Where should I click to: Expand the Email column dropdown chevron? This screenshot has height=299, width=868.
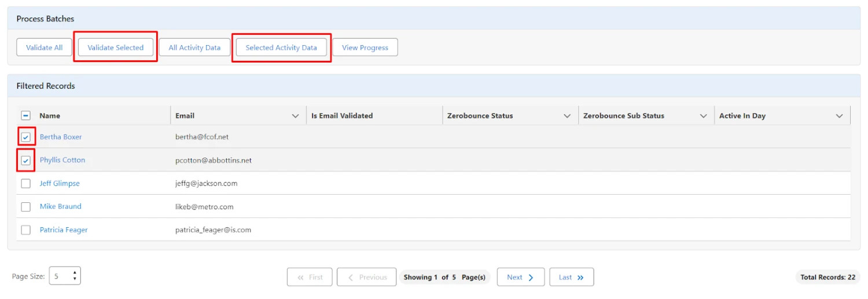tap(295, 116)
